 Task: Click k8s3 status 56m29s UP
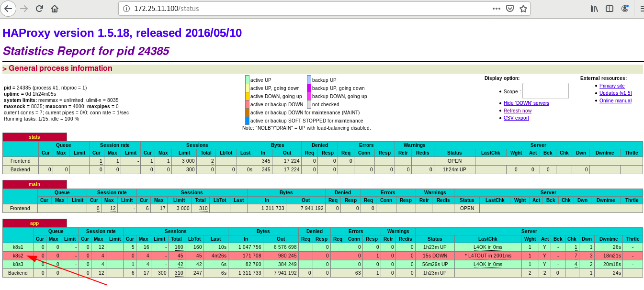tap(435, 264)
